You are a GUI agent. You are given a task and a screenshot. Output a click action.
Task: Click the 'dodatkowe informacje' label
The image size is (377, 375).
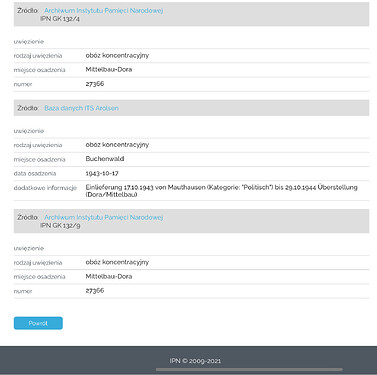[x=45, y=188]
